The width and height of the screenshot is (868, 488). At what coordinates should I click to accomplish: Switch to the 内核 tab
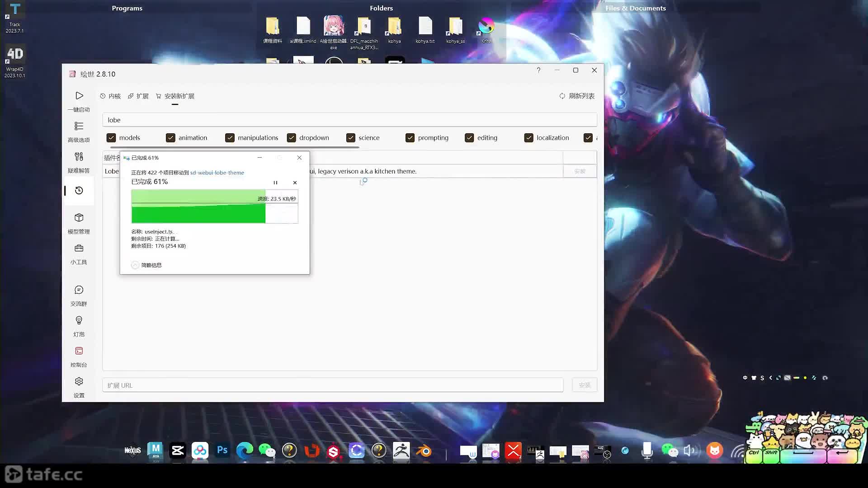pos(110,96)
